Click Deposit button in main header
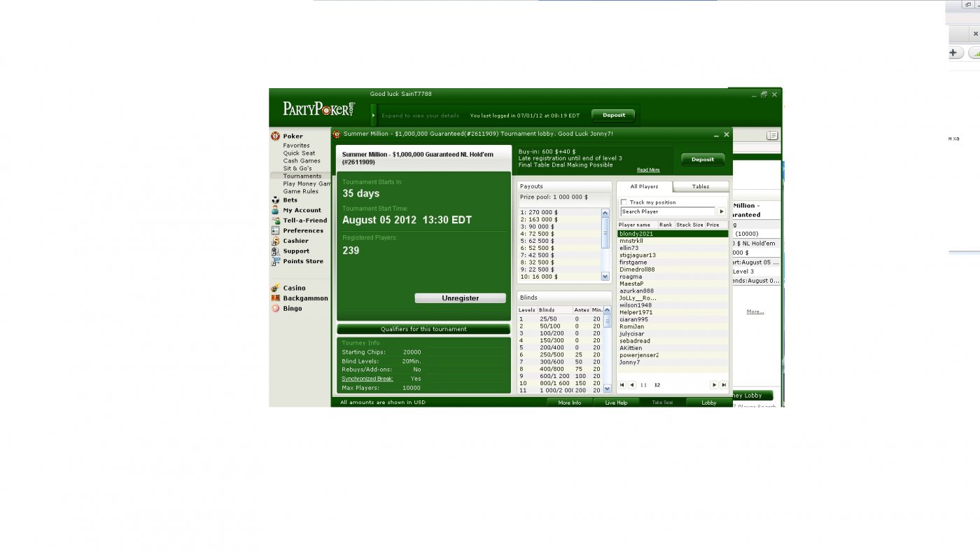 (x=613, y=115)
